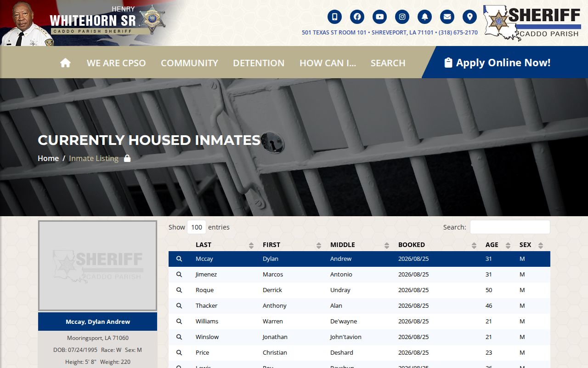This screenshot has height=368, width=588.
Task: Click the sheriff office address text
Action: (390, 33)
